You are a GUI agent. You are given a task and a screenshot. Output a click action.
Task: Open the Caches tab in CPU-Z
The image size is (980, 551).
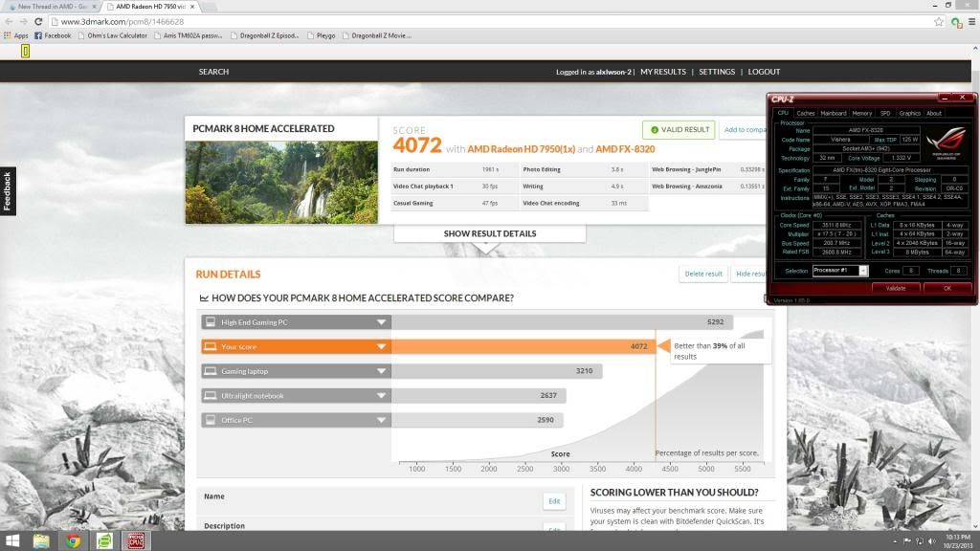pyautogui.click(x=805, y=113)
